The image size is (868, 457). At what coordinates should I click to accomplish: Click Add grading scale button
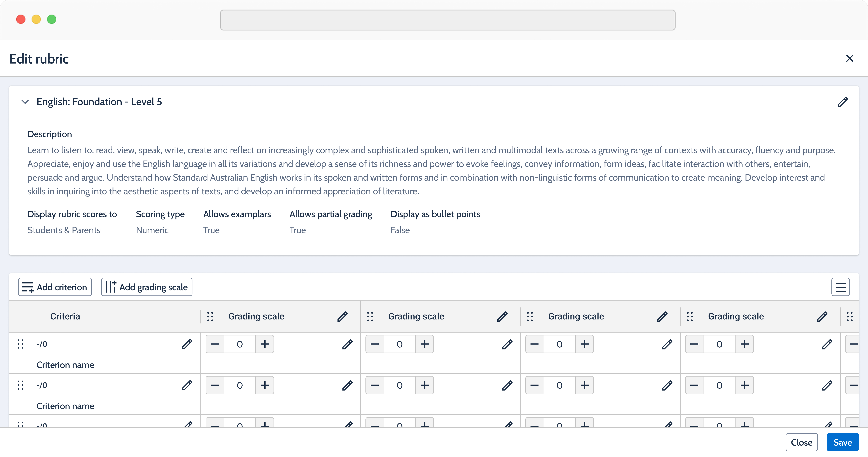tap(147, 287)
